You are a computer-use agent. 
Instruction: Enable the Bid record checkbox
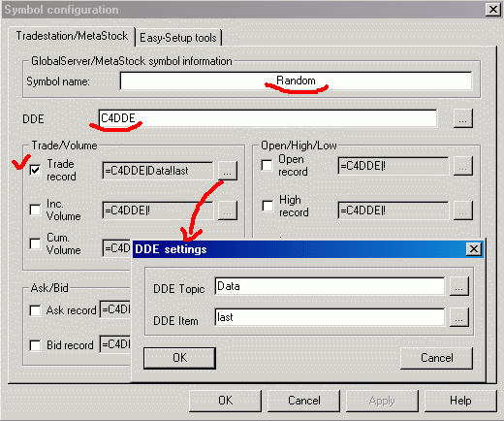(35, 345)
